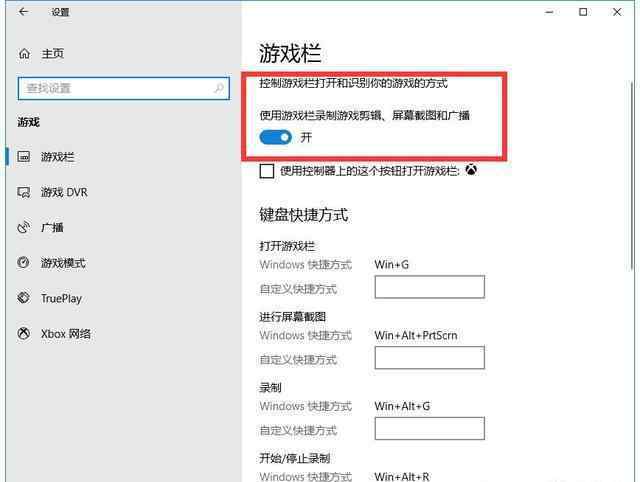Select the 游戏 DVR sidebar icon

tap(24, 192)
